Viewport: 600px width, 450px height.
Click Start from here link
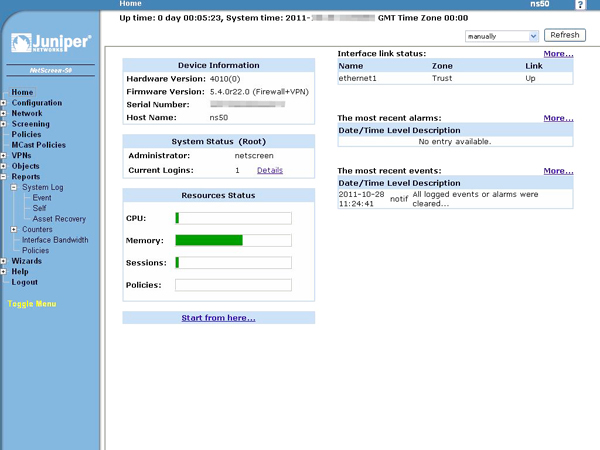(218, 318)
